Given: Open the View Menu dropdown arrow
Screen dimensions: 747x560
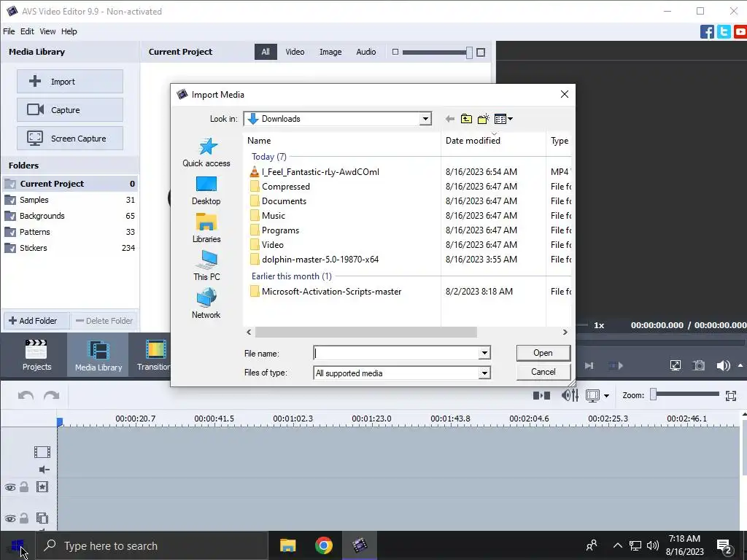Looking at the screenshot, I should point(510,119).
